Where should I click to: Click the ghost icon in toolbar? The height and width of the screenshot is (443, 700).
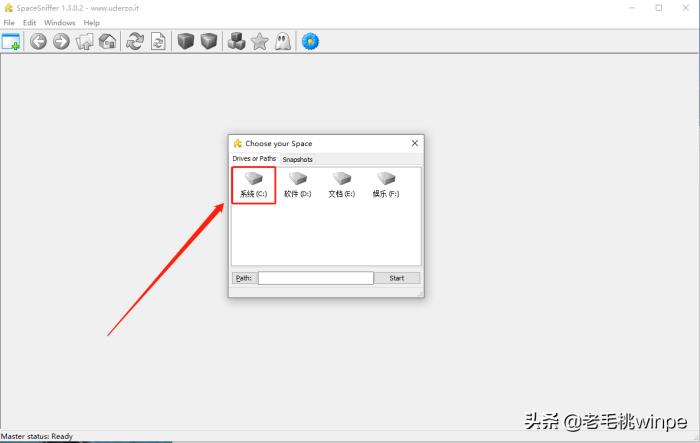pyautogui.click(x=283, y=41)
